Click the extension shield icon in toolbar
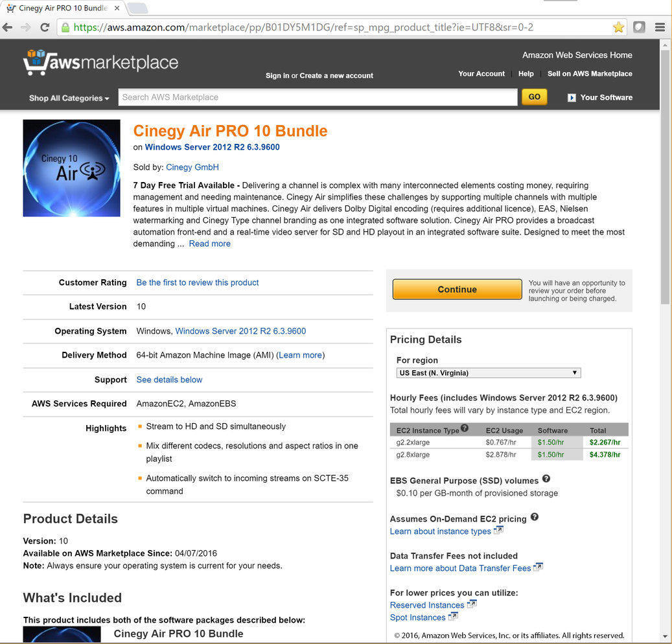Screen dimensions: 672x644 click(x=639, y=27)
